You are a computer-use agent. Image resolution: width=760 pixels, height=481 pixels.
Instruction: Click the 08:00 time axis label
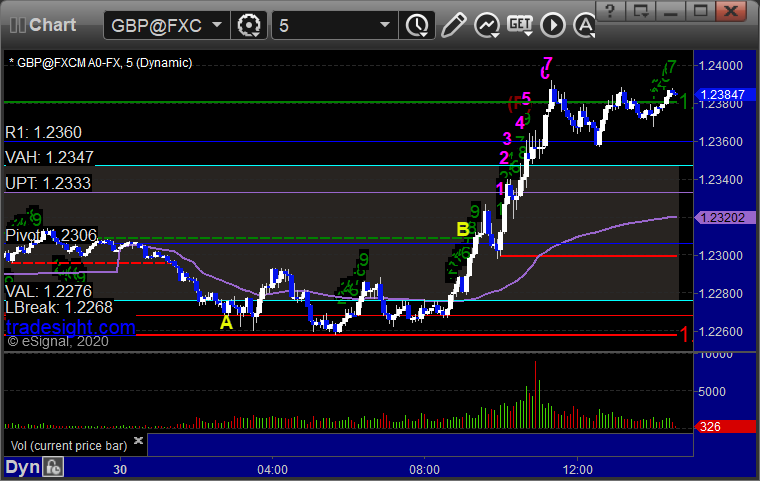pyautogui.click(x=425, y=470)
